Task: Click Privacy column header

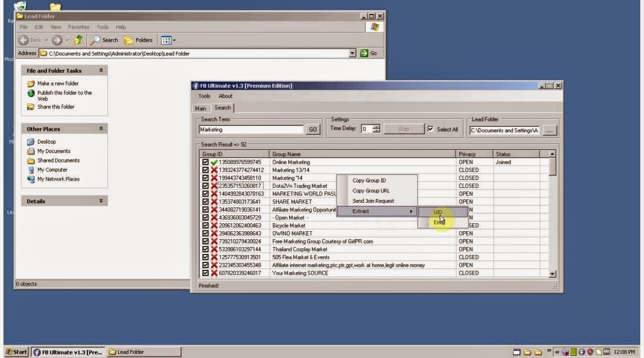Action: tap(475, 154)
